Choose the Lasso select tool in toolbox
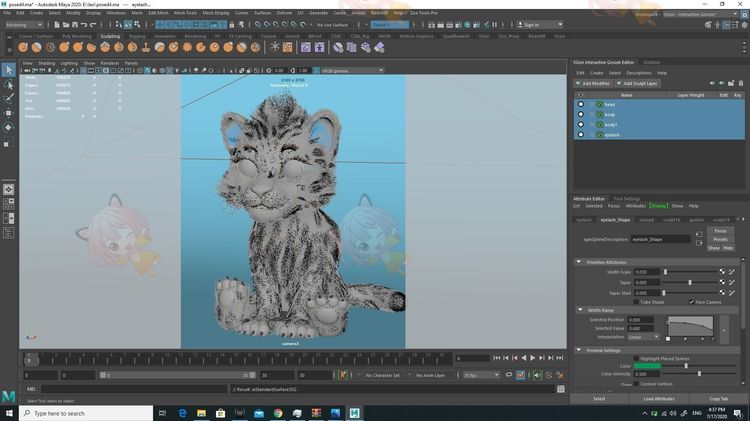 point(9,85)
